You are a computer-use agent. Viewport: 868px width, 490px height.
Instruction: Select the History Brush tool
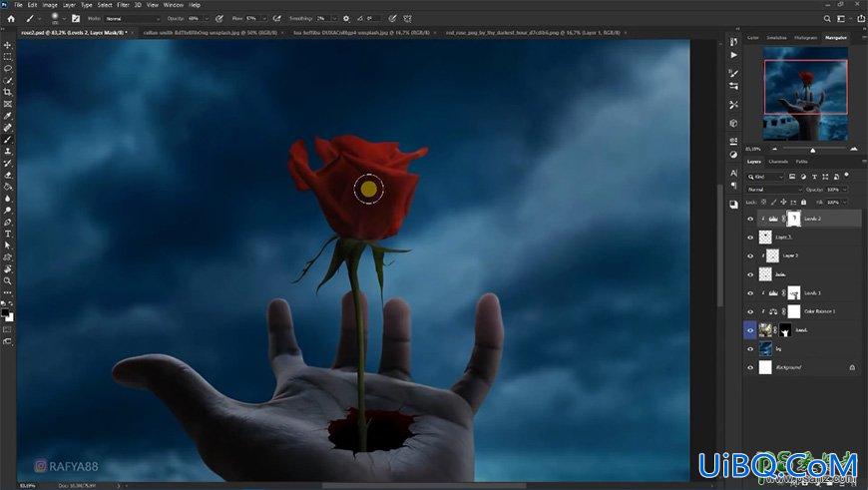(8, 164)
